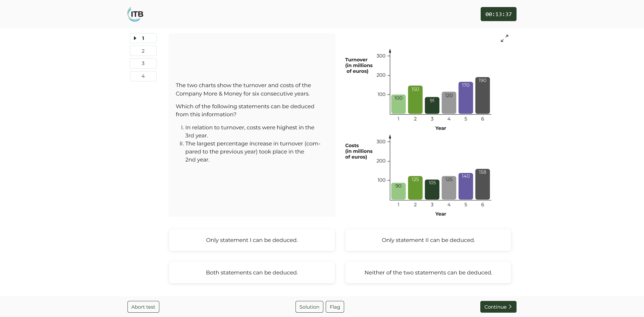The width and height of the screenshot is (644, 317).
Task: Open the Solution button
Action: point(309,307)
